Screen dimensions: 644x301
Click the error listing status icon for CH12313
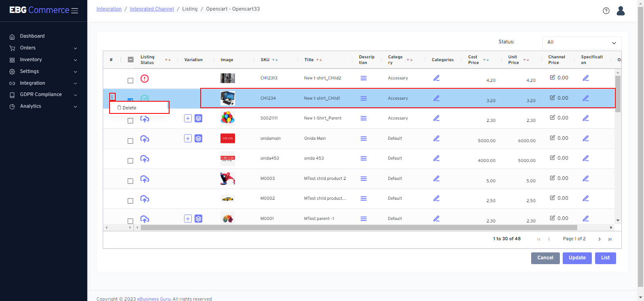coord(144,79)
